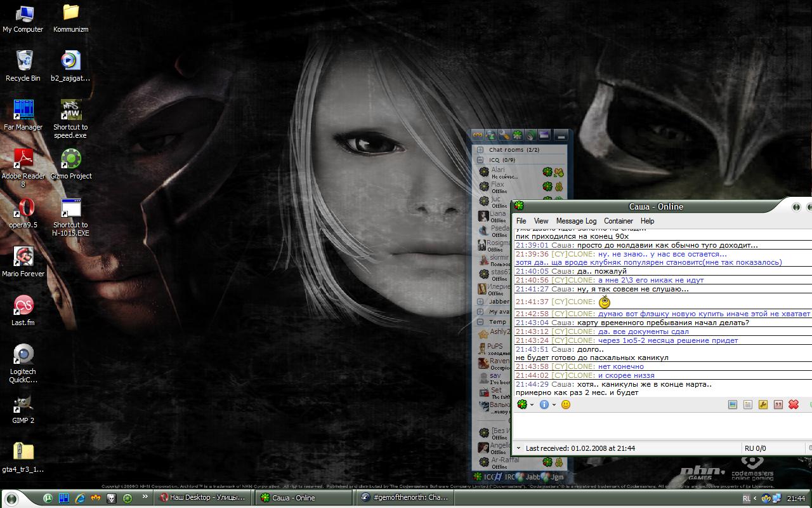
Task: Click the Саша - Online taskbar button
Action: click(303, 498)
